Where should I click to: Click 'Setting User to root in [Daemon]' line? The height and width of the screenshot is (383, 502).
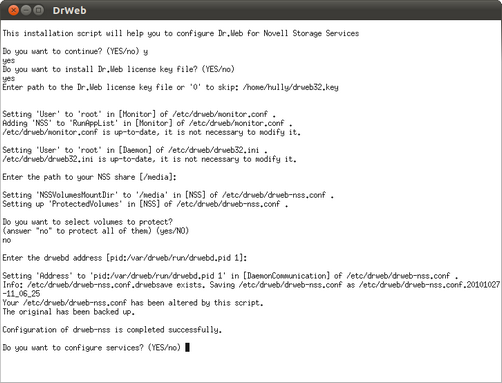coord(135,150)
